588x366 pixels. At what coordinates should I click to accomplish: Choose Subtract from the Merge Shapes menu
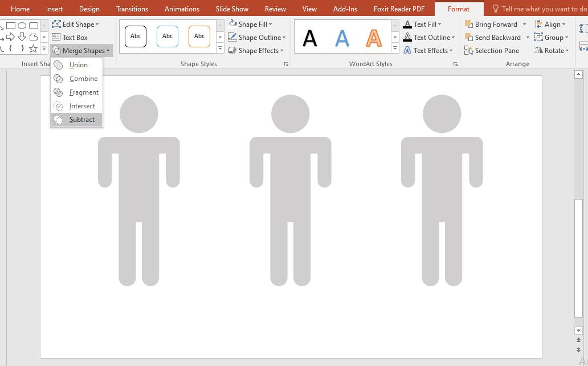(81, 120)
